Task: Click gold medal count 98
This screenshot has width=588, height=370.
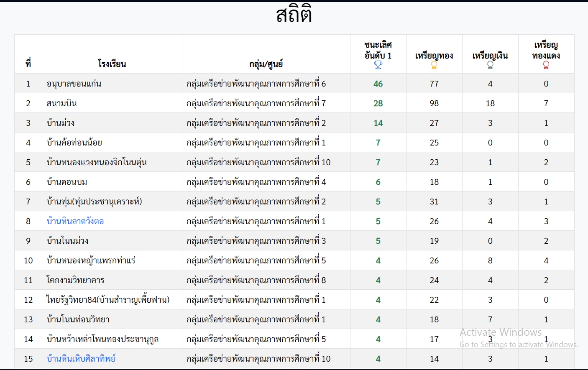Action: click(x=434, y=103)
